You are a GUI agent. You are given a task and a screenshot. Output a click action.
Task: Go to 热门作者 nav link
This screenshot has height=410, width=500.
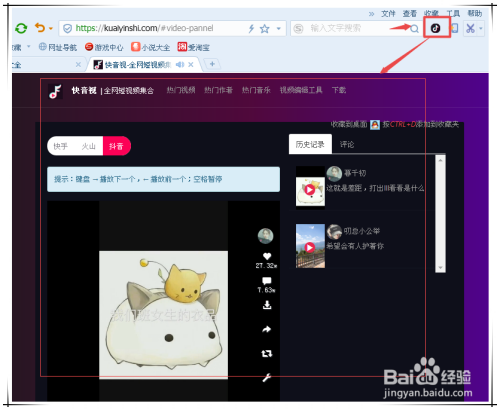pyautogui.click(x=218, y=90)
